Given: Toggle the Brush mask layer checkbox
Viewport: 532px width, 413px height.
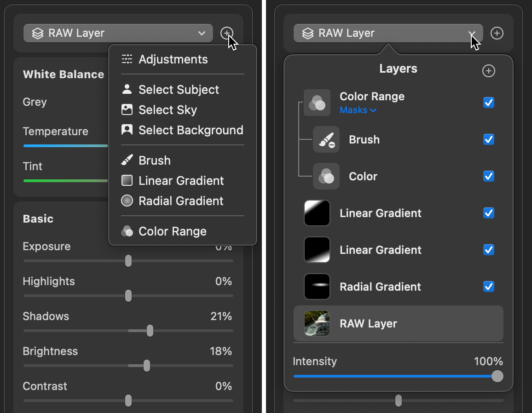Looking at the screenshot, I should (x=489, y=139).
